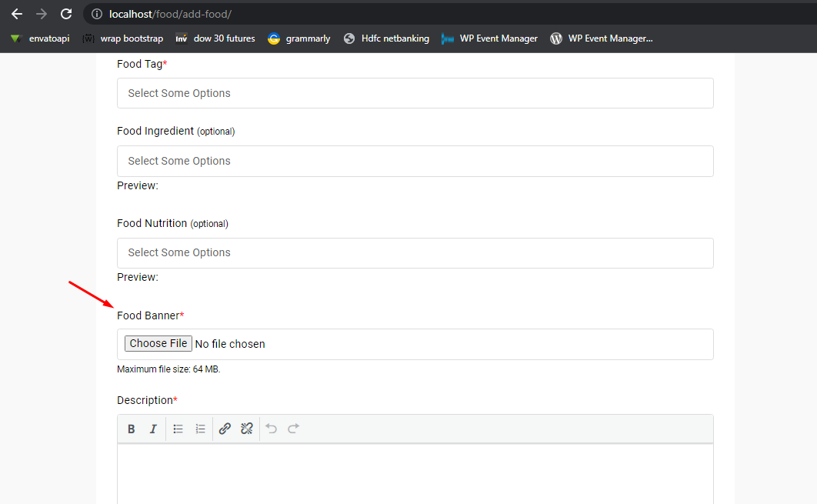
Task: View site information icon in address bar
Action: [97, 14]
